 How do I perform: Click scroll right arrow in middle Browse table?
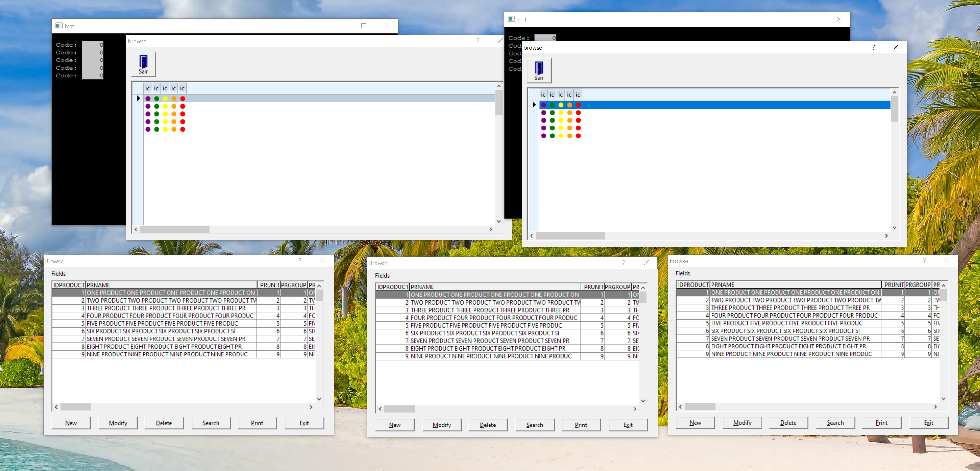click(x=635, y=409)
